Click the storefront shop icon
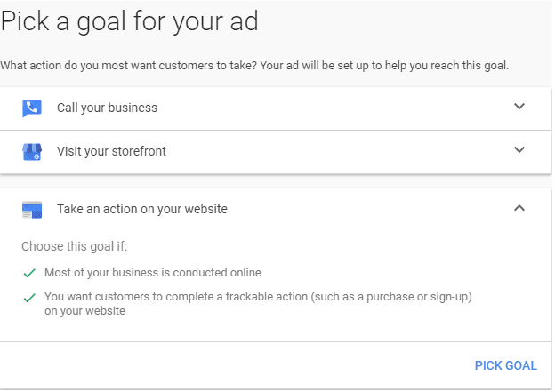555x392 pixels. pos(32,152)
